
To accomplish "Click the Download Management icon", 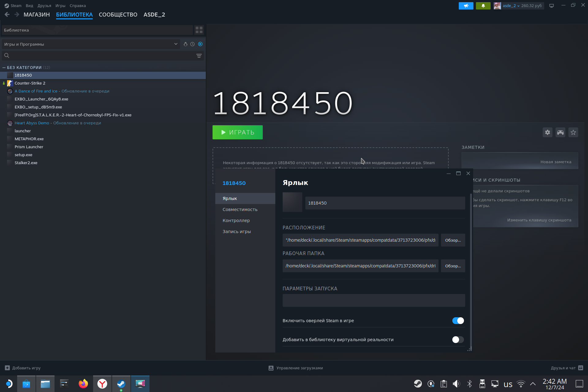I will tap(271, 368).
